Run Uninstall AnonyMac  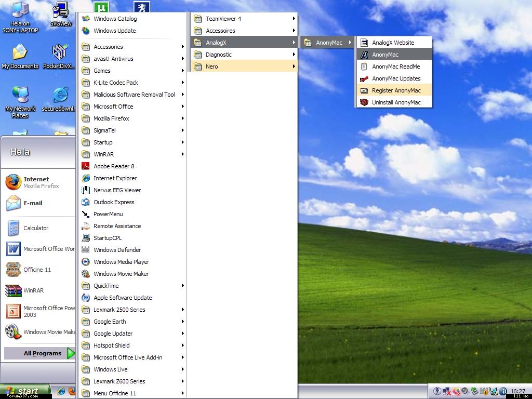(394, 102)
